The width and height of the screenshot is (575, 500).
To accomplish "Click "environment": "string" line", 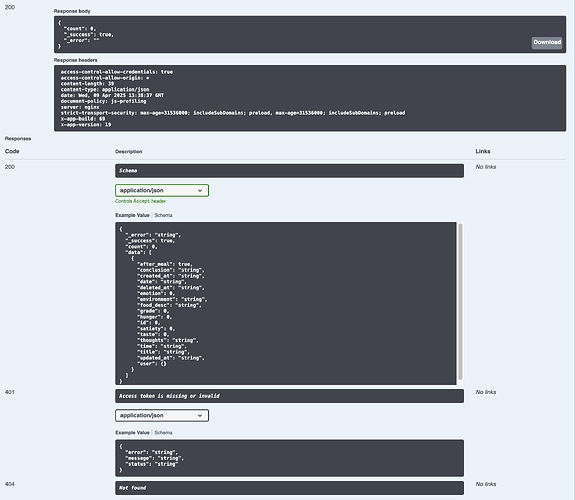I will [172, 299].
